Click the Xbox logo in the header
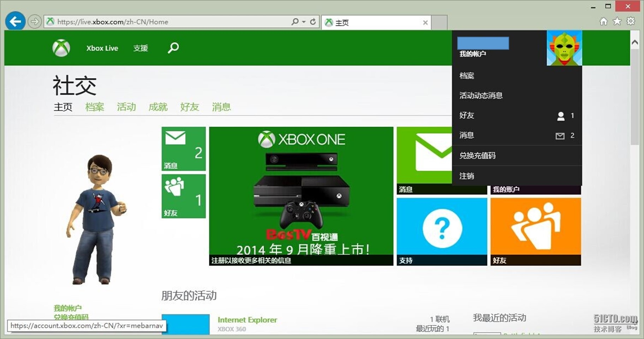Viewport: 644px width, 339px height. tap(61, 48)
